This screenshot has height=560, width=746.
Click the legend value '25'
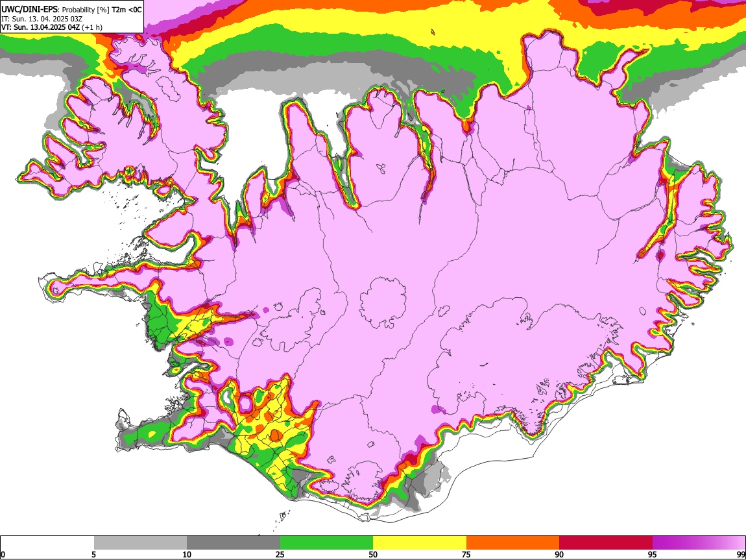280,554
